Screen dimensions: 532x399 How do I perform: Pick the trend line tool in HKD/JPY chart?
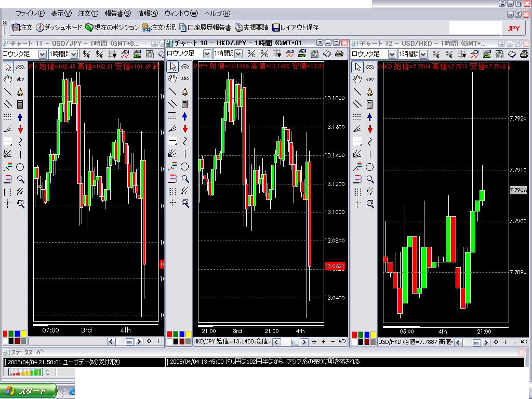click(x=172, y=91)
